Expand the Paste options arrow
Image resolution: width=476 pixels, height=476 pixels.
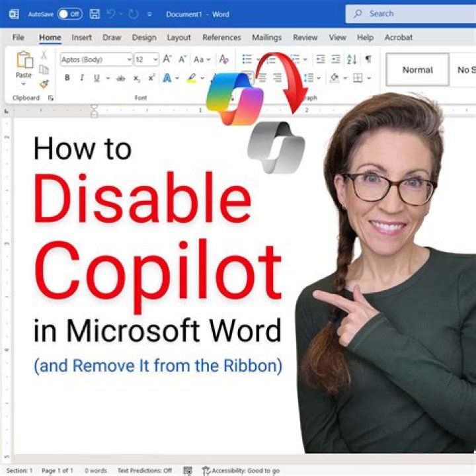pyautogui.click(x=23, y=83)
